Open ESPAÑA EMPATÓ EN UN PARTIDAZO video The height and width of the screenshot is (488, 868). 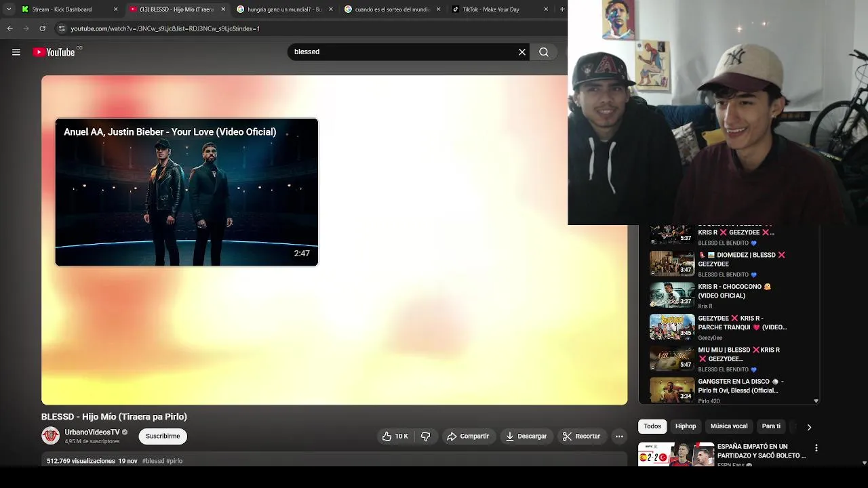click(x=724, y=454)
